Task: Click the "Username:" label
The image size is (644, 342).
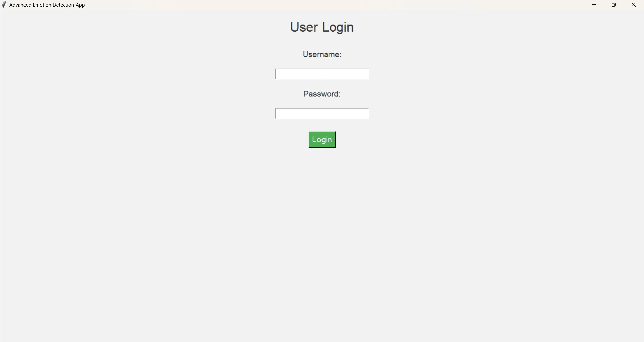Action: pyautogui.click(x=322, y=54)
